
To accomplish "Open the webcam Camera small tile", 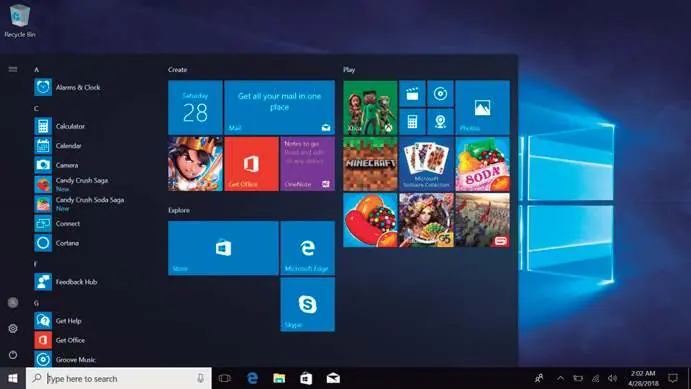I will click(440, 122).
